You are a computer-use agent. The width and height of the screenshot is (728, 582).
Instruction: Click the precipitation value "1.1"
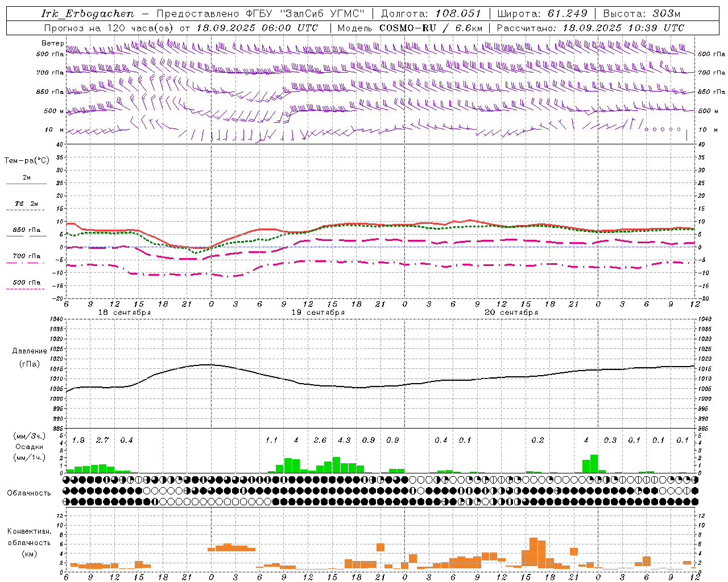point(272,440)
